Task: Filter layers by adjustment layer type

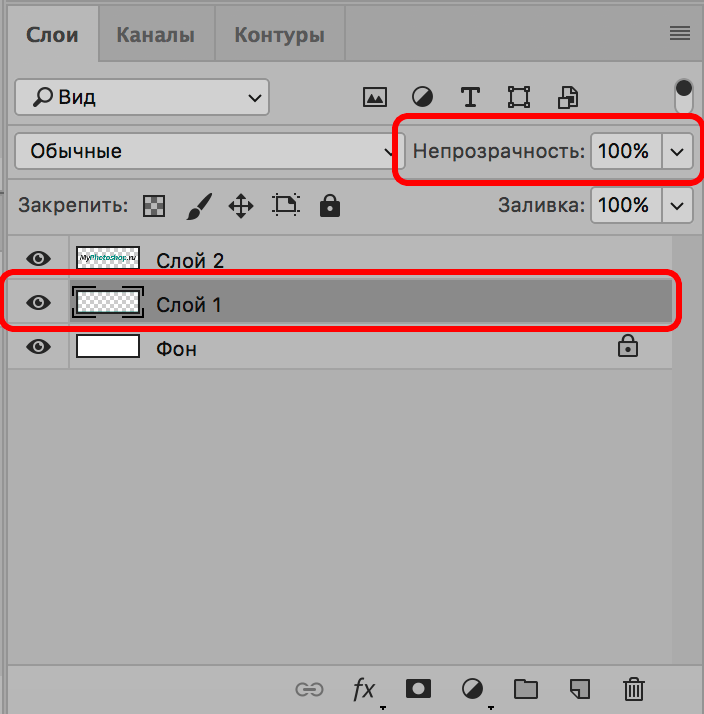Action: click(x=423, y=97)
